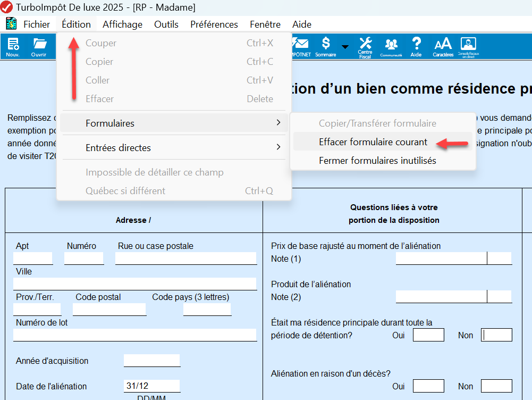Click the IMPÔTNET envelope icon
This screenshot has height=400, width=532.
[301, 47]
